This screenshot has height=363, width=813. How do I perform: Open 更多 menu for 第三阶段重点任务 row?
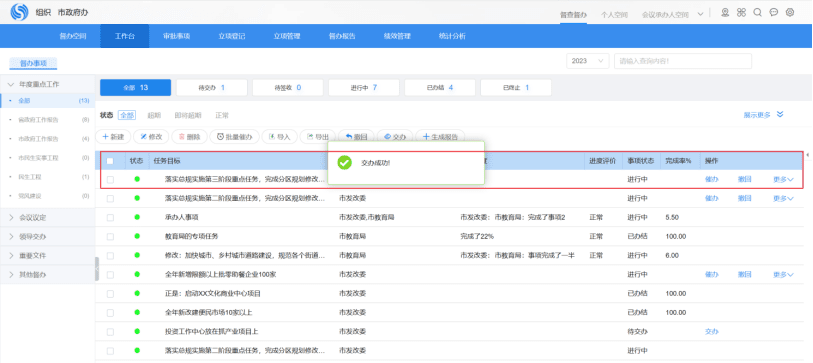pos(783,179)
